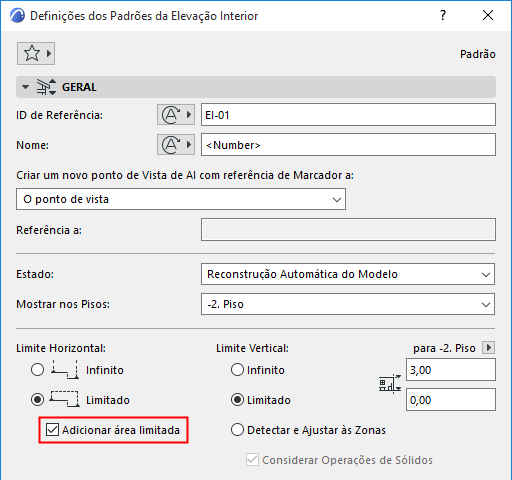Open autotext button for ID de Referência
Viewport: 512px width, 480px height.
pyautogui.click(x=176, y=115)
